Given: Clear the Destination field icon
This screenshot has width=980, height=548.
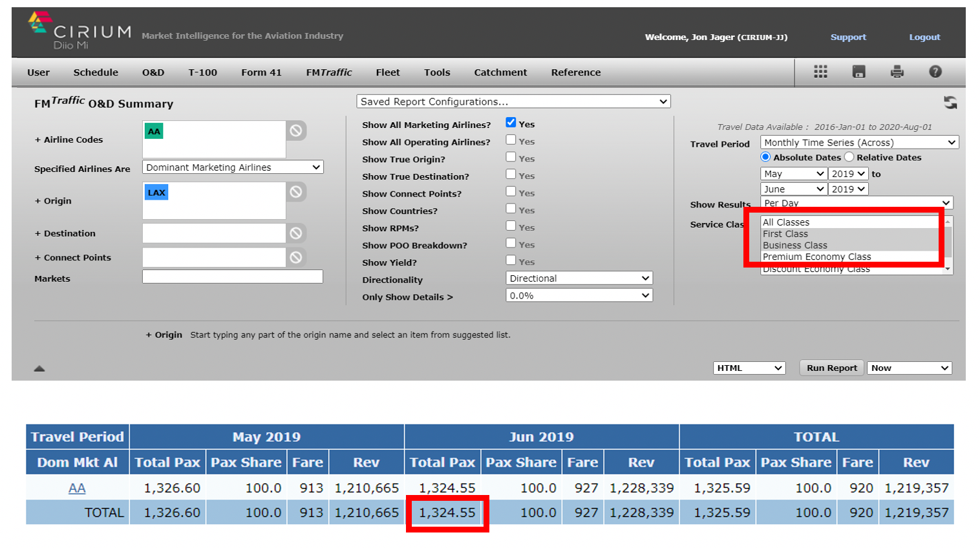Looking at the screenshot, I should pos(296,233).
